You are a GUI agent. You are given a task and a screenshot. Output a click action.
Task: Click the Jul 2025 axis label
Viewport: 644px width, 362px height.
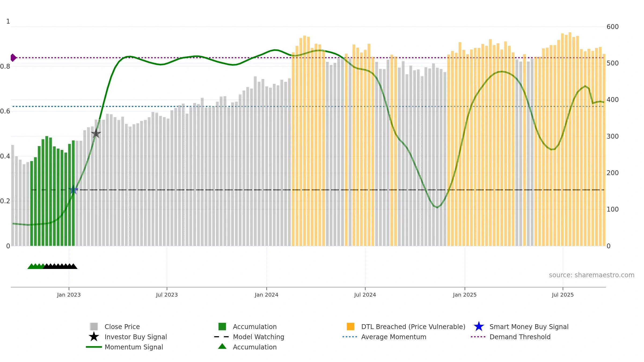pyautogui.click(x=563, y=295)
